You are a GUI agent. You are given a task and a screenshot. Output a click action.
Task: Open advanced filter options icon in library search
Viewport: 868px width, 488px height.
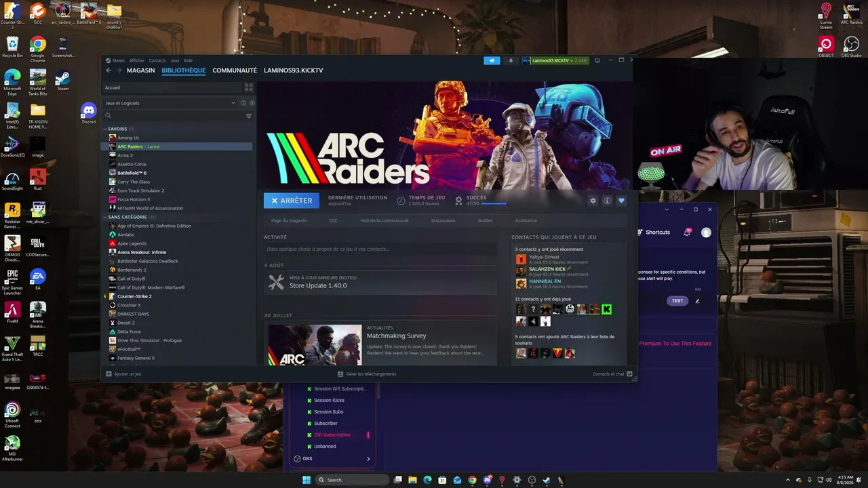[249, 116]
